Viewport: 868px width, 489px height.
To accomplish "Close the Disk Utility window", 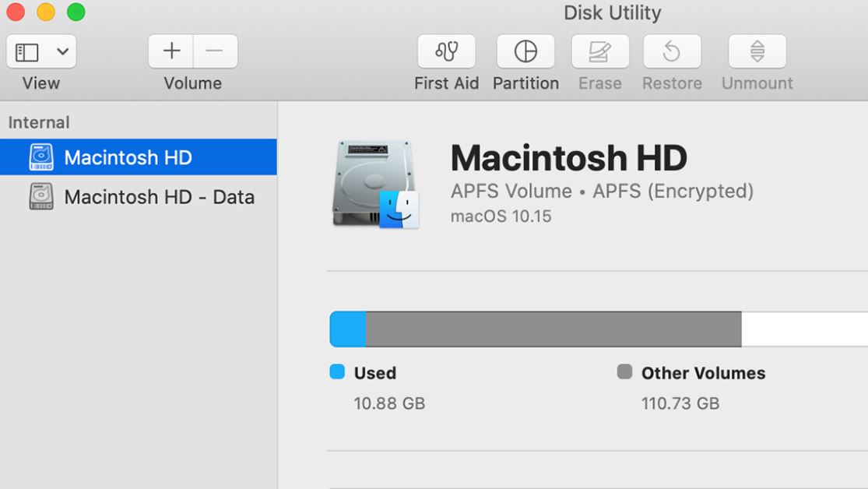I will click(x=16, y=12).
